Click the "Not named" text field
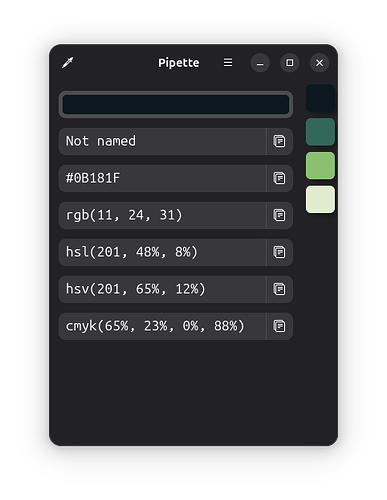Viewport: 387px width, 500px height. pos(162,141)
